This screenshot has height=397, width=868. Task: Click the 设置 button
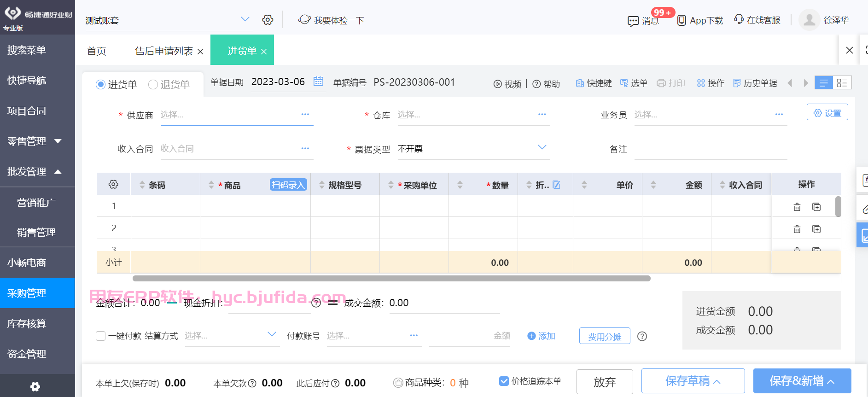coord(827,112)
